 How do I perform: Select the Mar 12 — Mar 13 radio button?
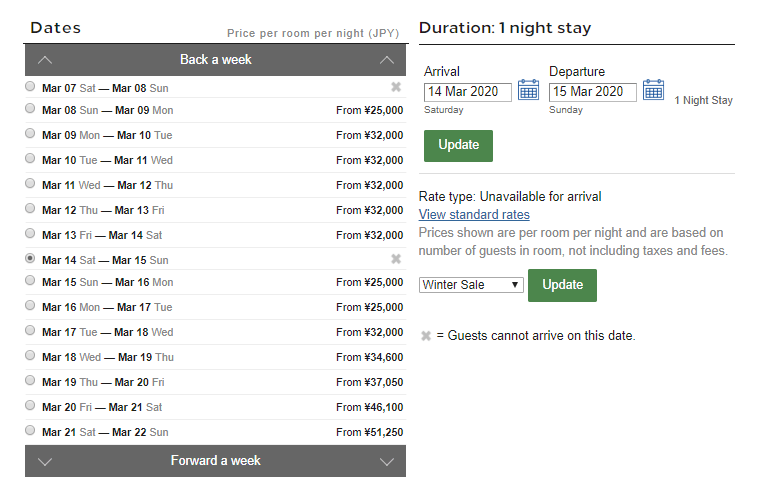point(30,209)
